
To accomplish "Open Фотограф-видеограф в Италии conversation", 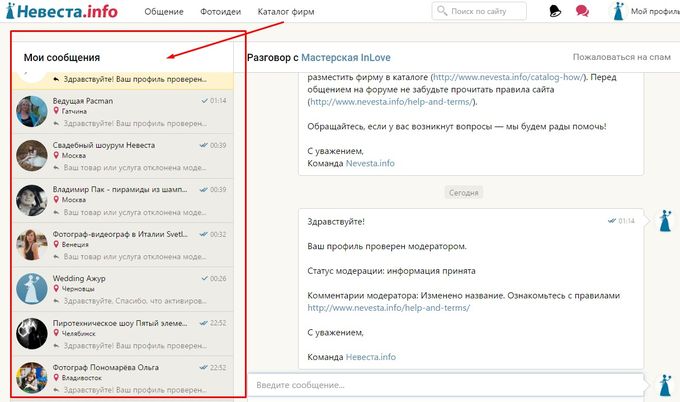I will coord(123,245).
